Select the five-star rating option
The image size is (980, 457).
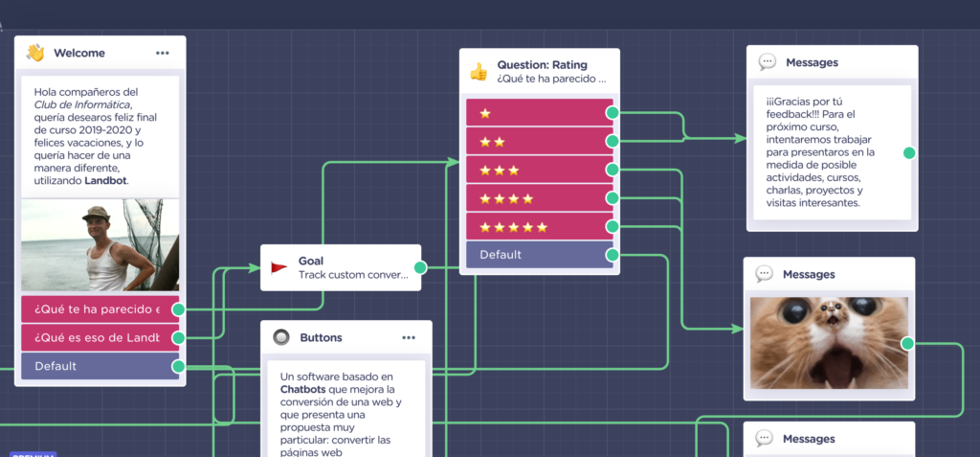(538, 227)
